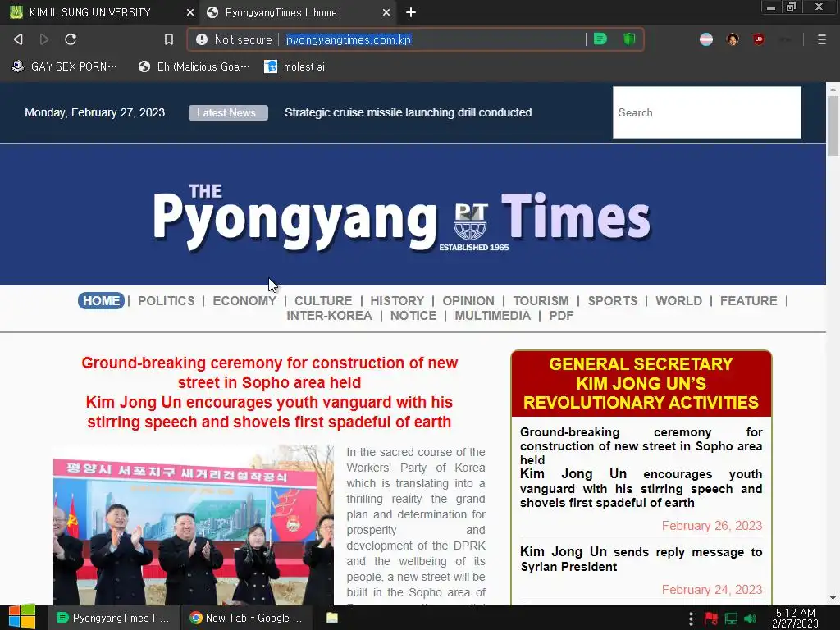Open the browser hamburger menu
This screenshot has width=840, height=630.
click(822, 39)
